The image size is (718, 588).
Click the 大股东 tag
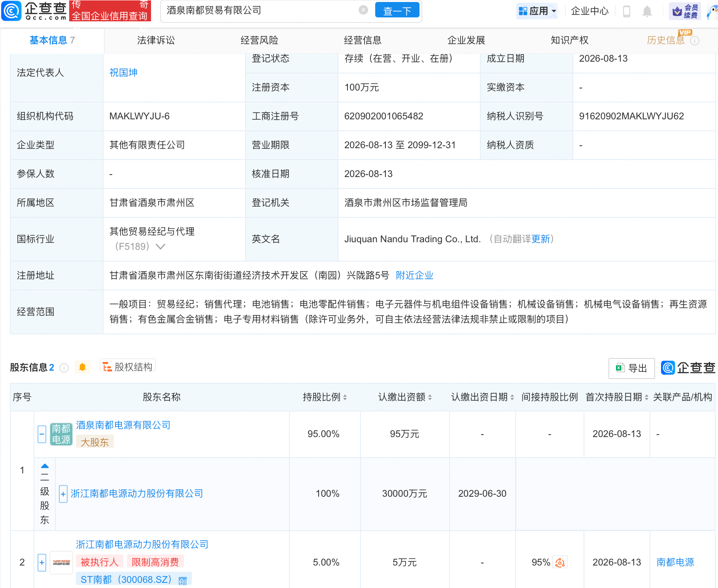click(95, 442)
